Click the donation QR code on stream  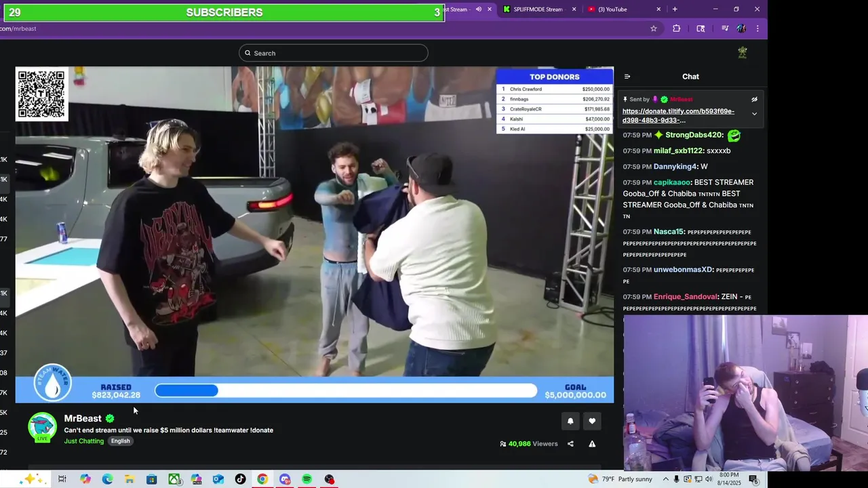42,94
